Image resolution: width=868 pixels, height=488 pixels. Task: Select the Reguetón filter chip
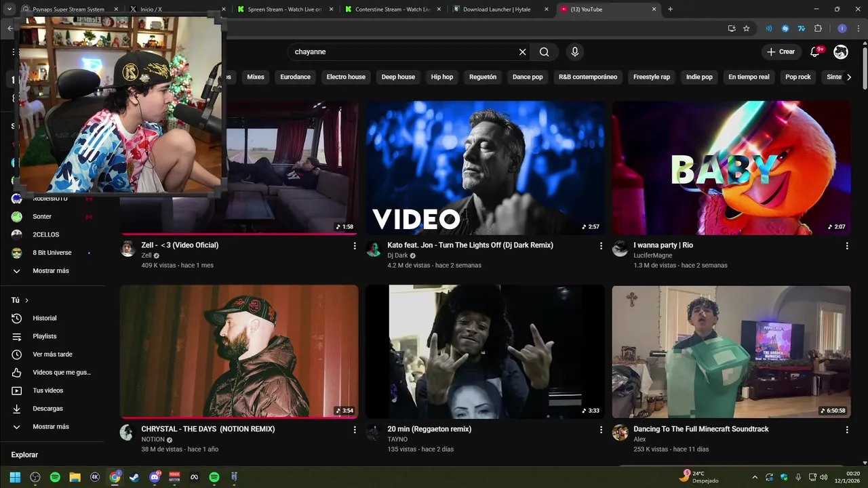tap(483, 77)
